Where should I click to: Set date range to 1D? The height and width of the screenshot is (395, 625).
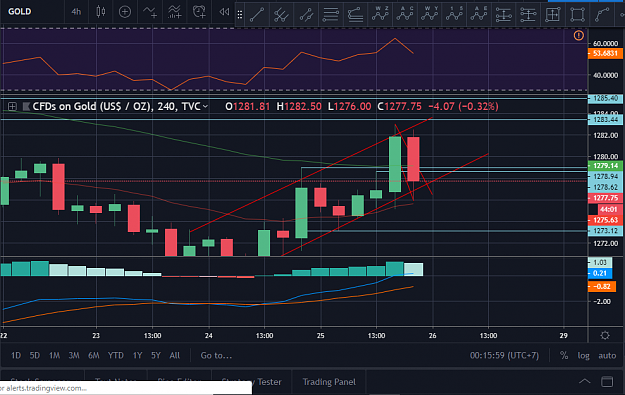[x=16, y=356]
